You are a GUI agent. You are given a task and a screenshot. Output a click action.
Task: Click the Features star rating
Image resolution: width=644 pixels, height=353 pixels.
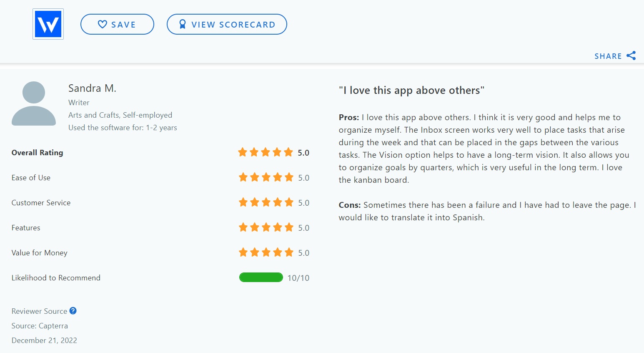click(266, 227)
